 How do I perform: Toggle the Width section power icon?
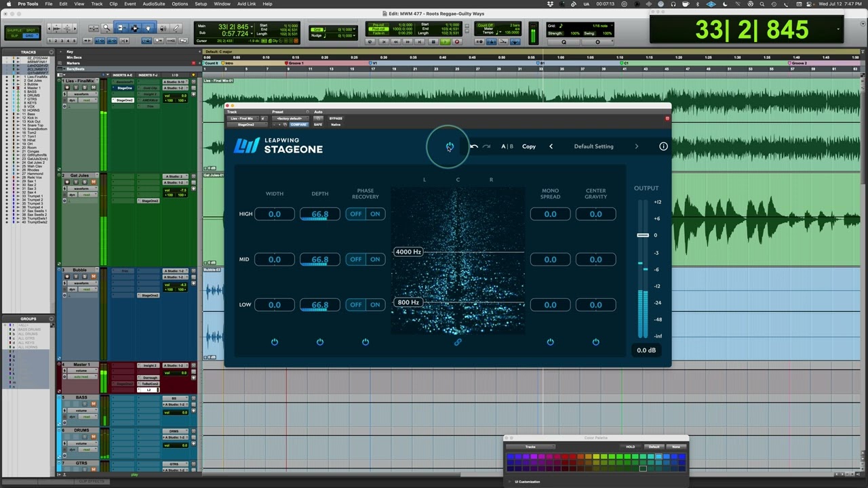click(x=275, y=342)
